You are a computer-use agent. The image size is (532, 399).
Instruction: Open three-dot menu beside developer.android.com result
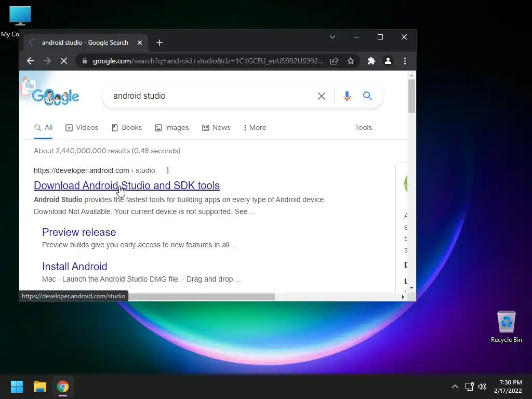(168, 170)
